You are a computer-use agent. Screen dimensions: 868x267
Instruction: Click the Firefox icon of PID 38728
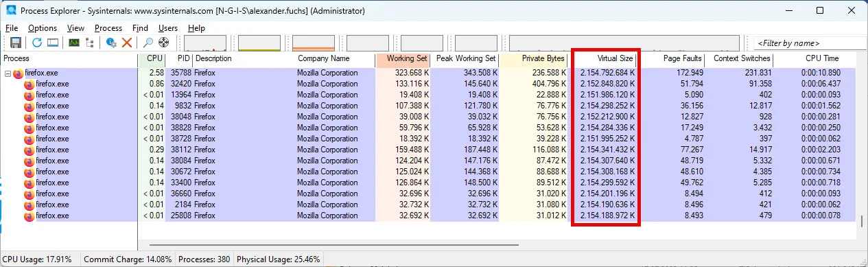pos(29,139)
